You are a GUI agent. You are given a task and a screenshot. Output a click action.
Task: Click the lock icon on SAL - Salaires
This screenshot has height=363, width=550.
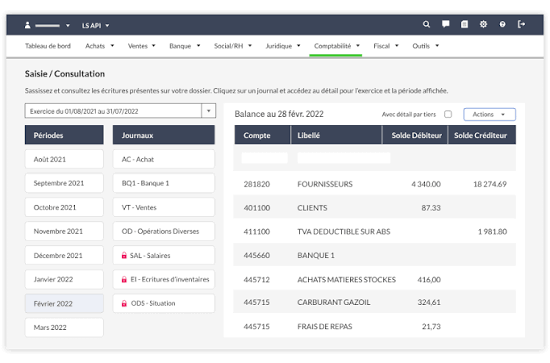click(124, 255)
